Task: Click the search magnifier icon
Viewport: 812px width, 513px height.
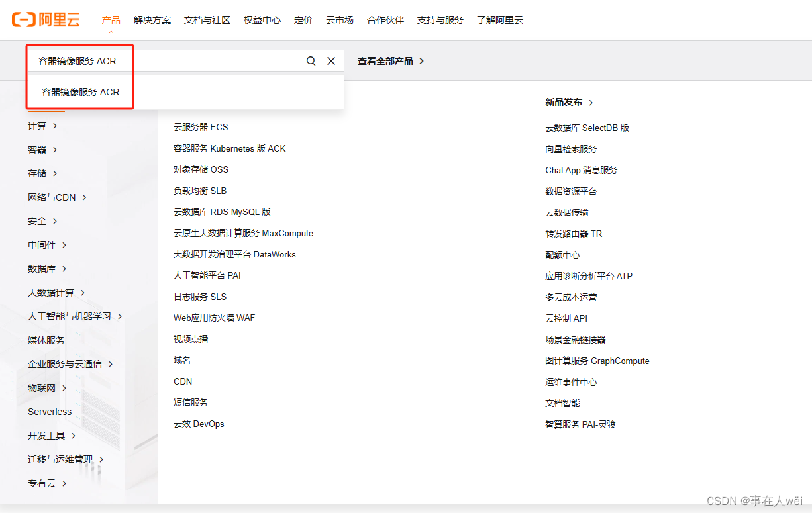Action: coord(311,60)
